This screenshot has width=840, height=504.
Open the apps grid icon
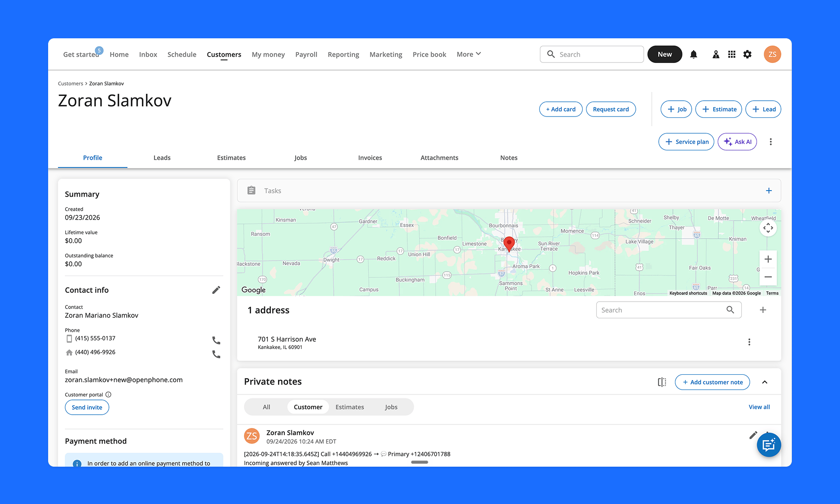(732, 55)
